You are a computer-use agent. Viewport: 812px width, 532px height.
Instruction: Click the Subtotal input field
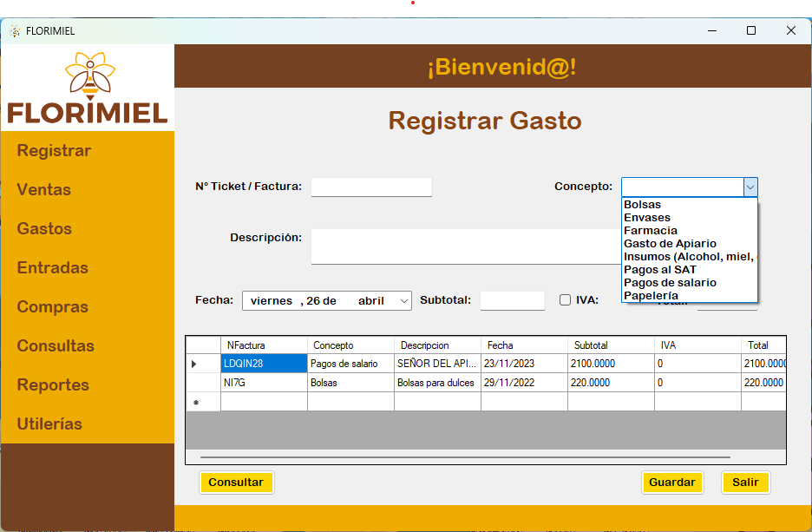point(512,300)
